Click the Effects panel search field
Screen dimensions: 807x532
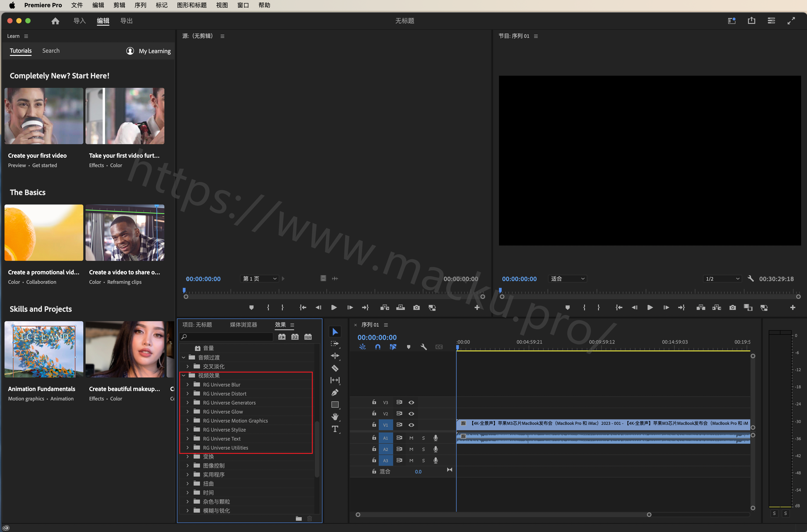point(226,336)
